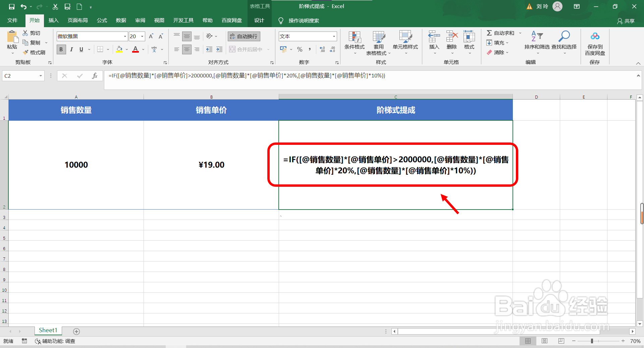The image size is (644, 348).
Task: Open Sort and Filter icon
Action: click(x=537, y=36)
